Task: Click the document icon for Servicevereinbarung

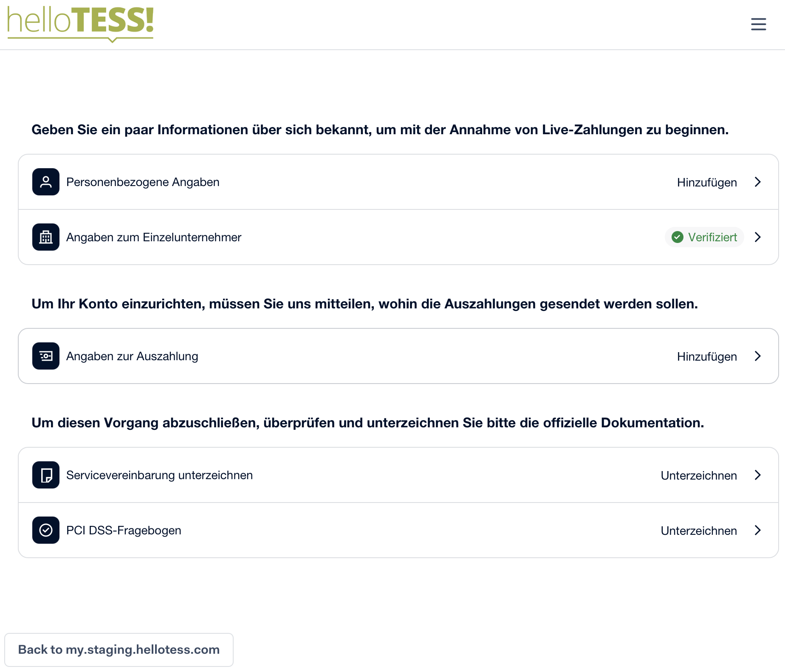Action: coord(46,475)
